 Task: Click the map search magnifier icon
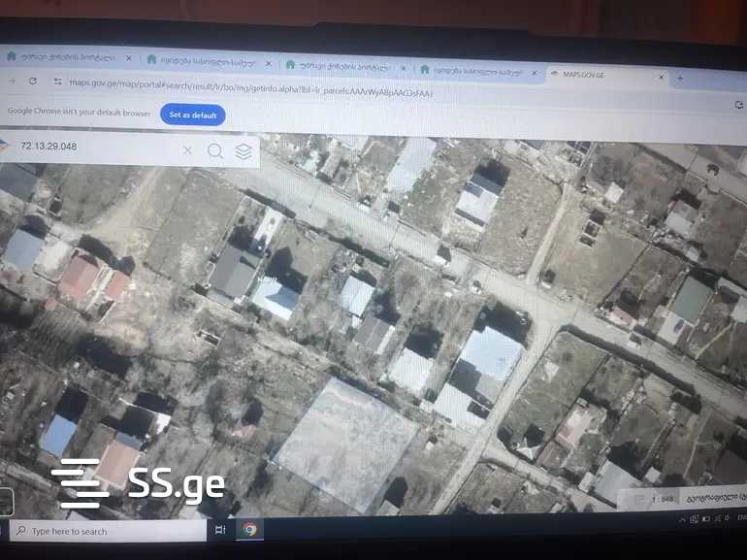tap(215, 150)
